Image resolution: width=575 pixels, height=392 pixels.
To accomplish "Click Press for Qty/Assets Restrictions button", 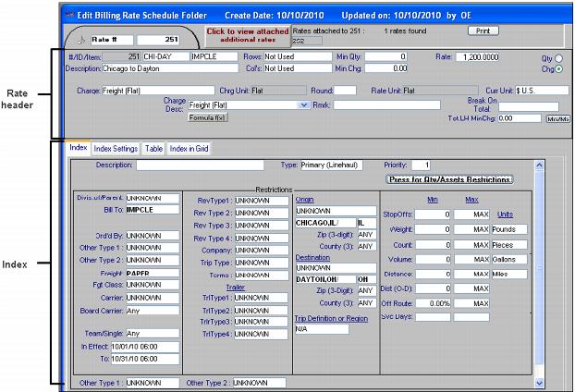I will [x=449, y=179].
